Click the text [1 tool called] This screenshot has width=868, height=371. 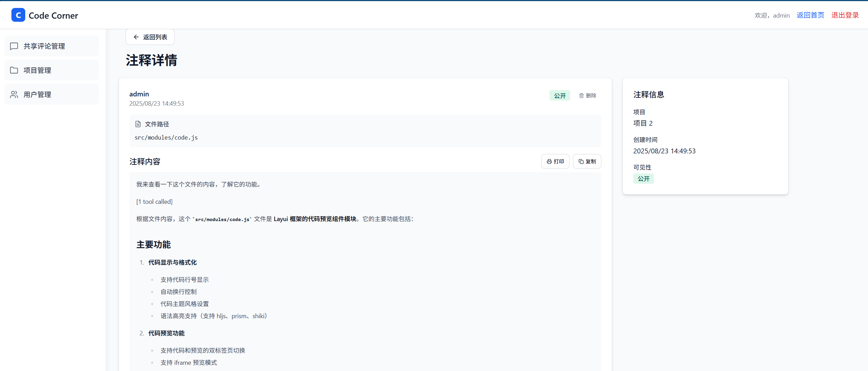pyautogui.click(x=154, y=202)
